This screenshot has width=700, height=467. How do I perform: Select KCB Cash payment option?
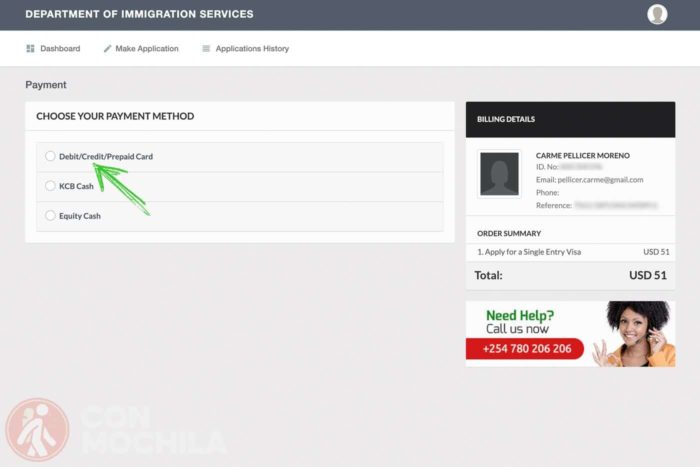(50, 186)
